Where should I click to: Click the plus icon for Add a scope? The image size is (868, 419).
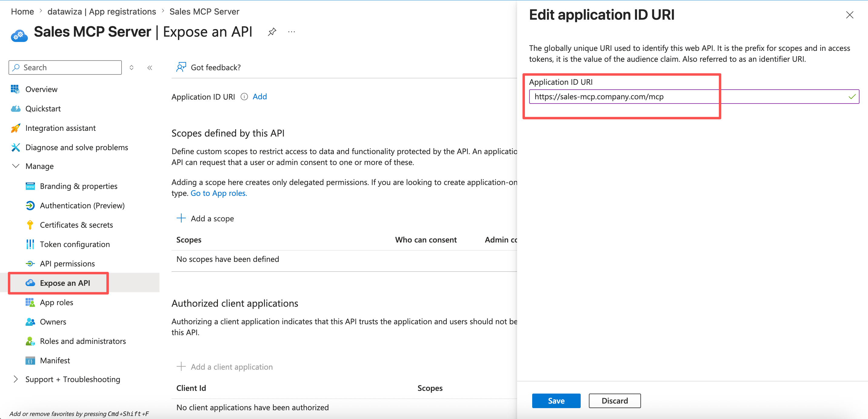181,218
